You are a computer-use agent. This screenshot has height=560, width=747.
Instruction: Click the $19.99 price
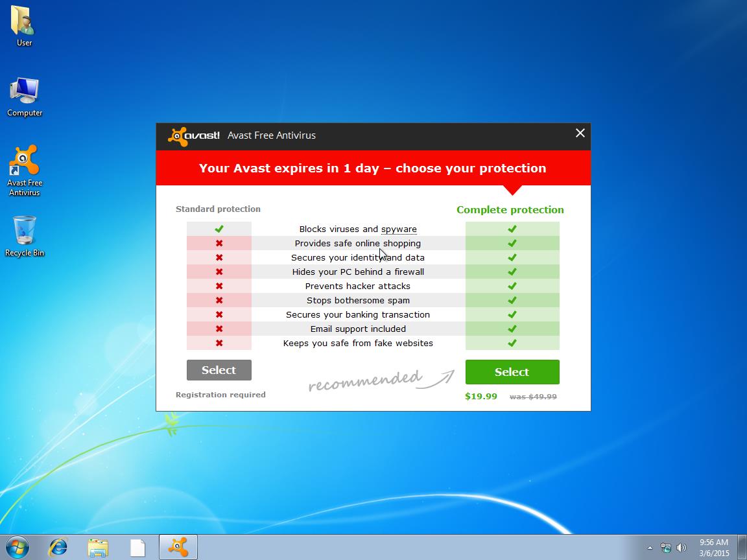(481, 396)
